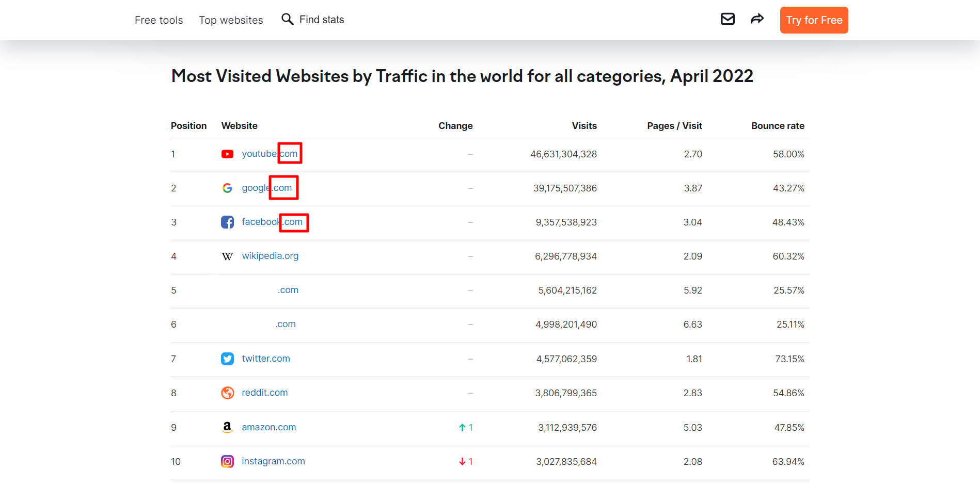Open the google.com link
Viewport: 980px width, 486px height.
point(267,188)
